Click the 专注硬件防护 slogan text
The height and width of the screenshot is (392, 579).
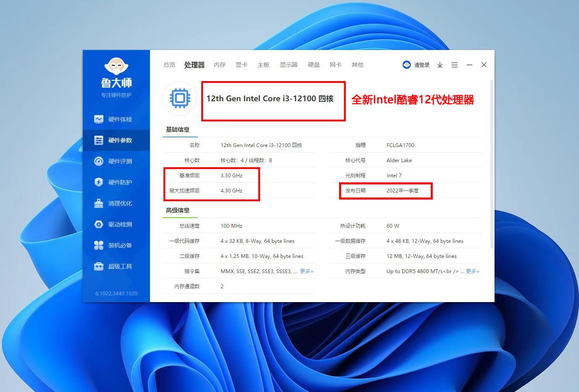tap(116, 95)
